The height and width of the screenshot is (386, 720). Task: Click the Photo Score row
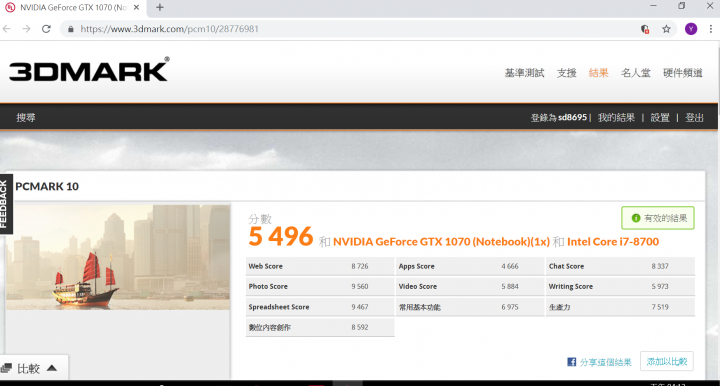coord(320,286)
